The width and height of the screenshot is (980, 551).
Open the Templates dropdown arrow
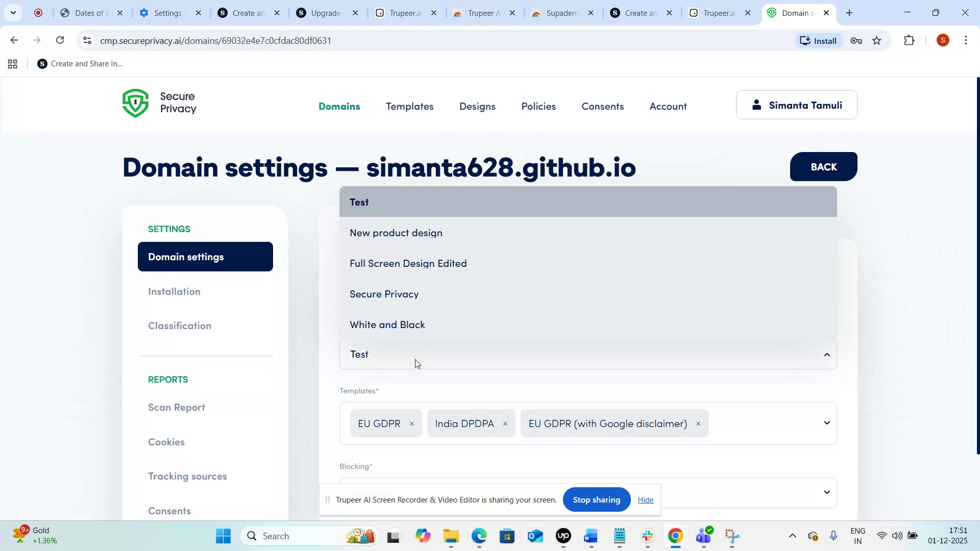(826, 423)
